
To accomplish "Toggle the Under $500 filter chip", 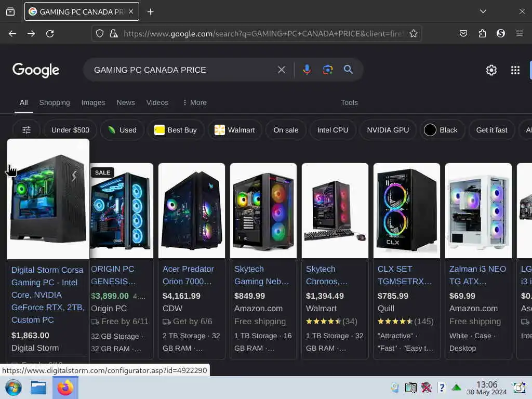I will (70, 130).
